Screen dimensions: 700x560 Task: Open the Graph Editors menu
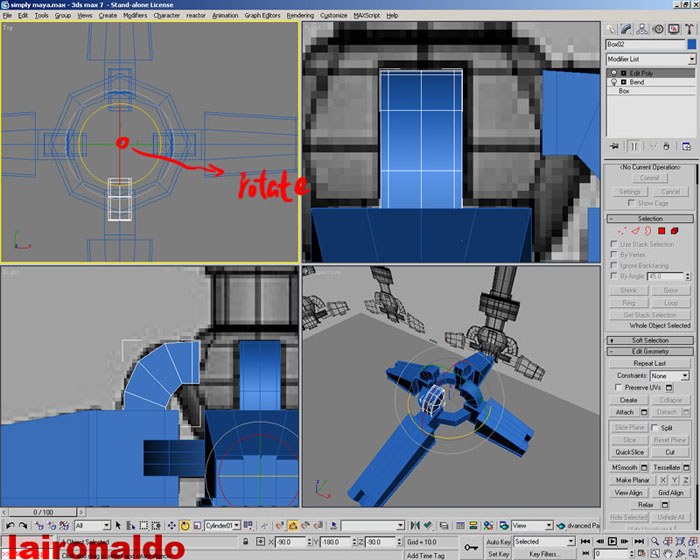point(263,16)
